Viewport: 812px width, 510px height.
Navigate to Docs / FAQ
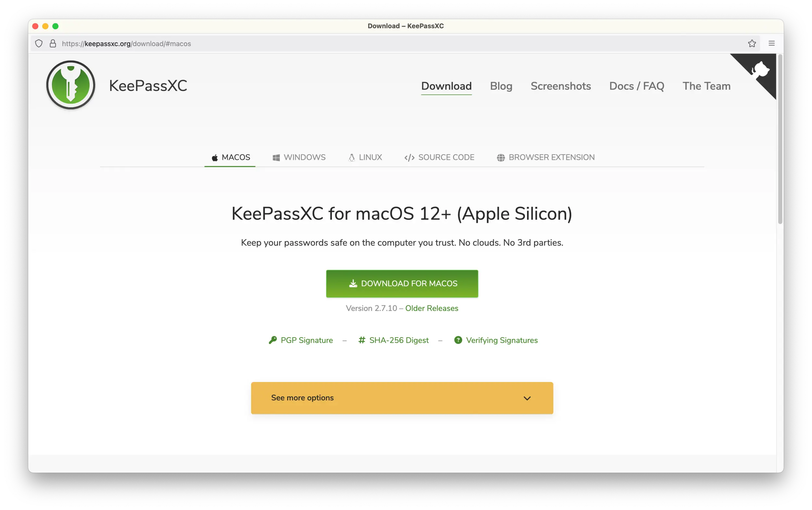click(636, 86)
